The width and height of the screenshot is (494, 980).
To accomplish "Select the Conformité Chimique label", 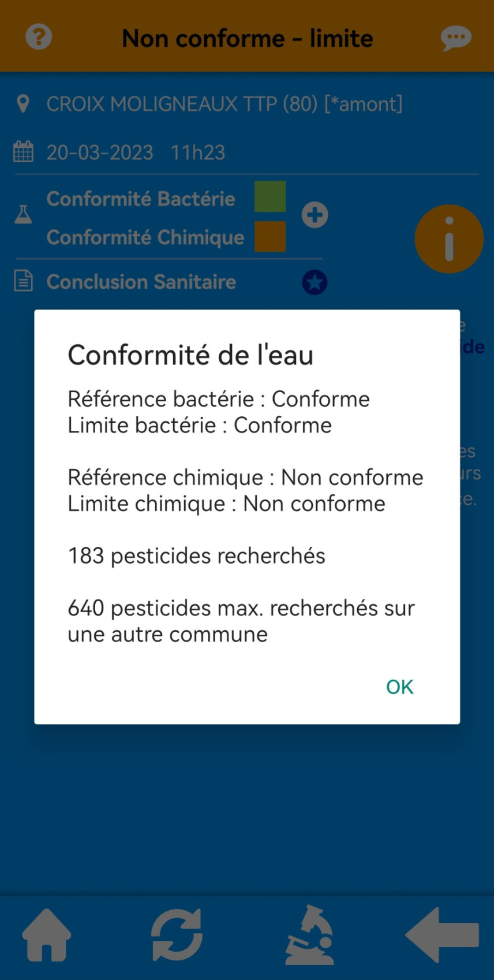I will [x=145, y=237].
